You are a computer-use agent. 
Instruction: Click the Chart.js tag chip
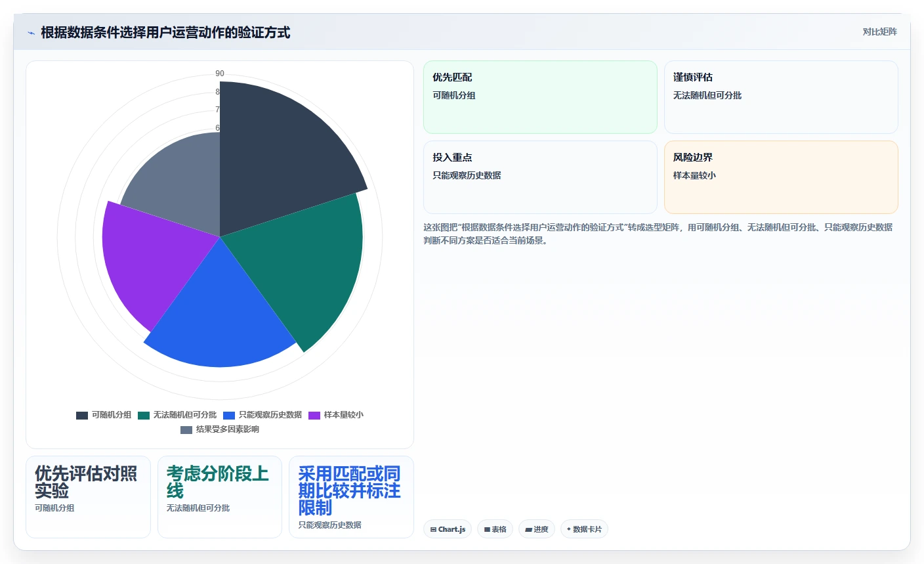coord(448,529)
